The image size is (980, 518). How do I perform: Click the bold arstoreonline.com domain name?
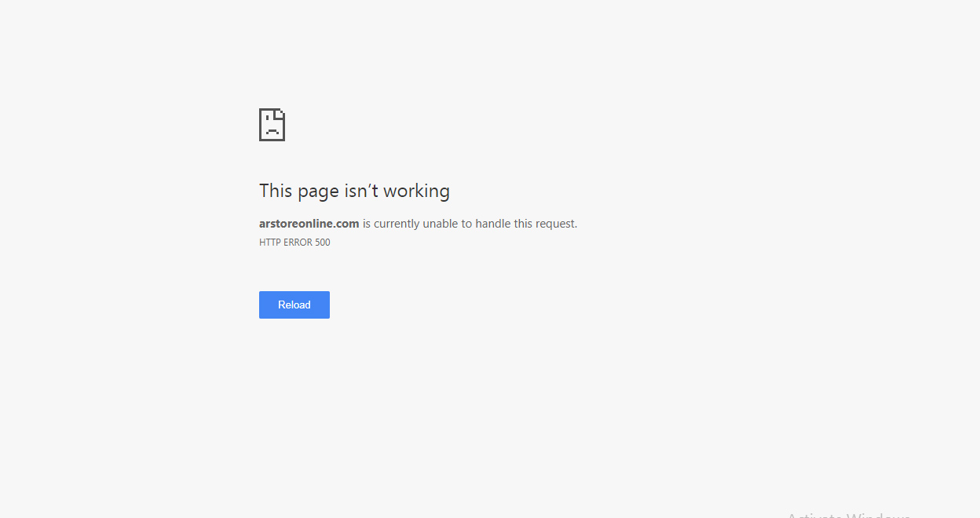pyautogui.click(x=309, y=224)
